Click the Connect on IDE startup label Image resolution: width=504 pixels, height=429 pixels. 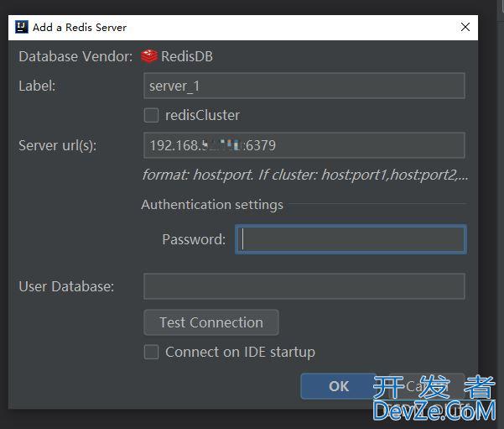click(x=240, y=352)
